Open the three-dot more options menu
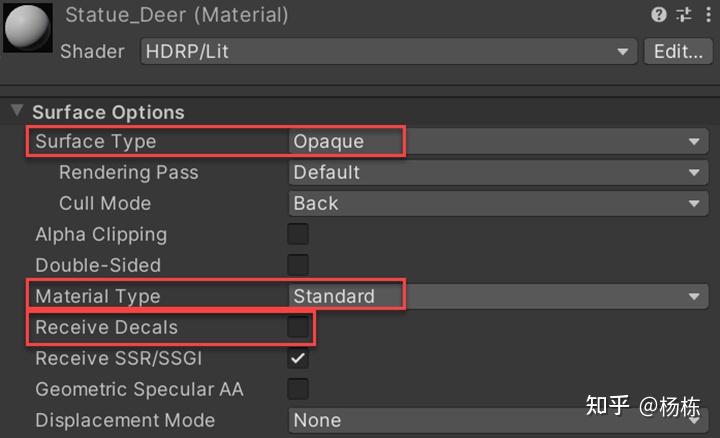Image resolution: width=720 pixels, height=438 pixels. tap(707, 15)
